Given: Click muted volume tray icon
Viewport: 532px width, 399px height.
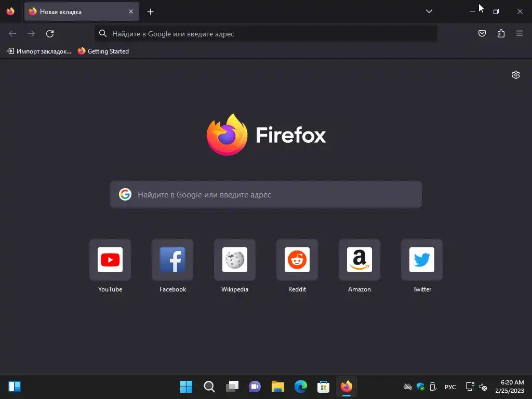Looking at the screenshot, I should pos(483,387).
